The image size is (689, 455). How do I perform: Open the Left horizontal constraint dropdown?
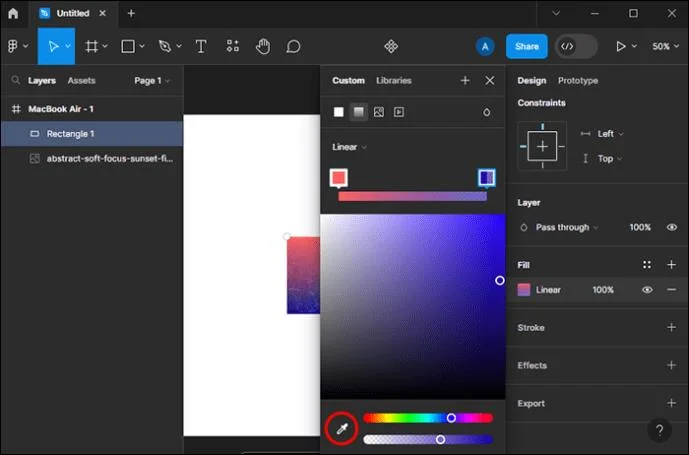tap(610, 134)
